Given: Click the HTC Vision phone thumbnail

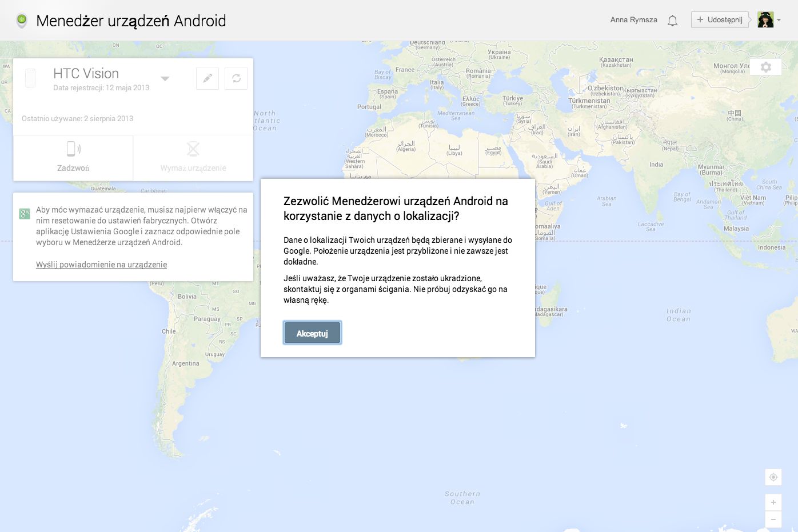Looking at the screenshot, I should 30,78.
